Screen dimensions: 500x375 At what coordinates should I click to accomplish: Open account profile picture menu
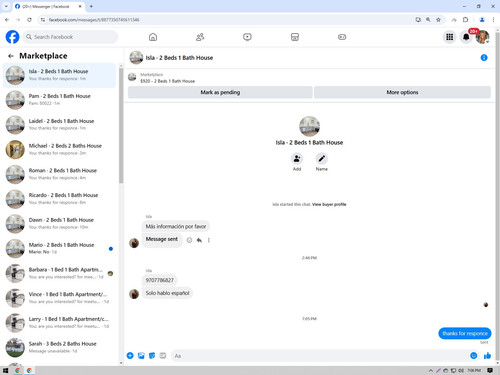tap(482, 37)
